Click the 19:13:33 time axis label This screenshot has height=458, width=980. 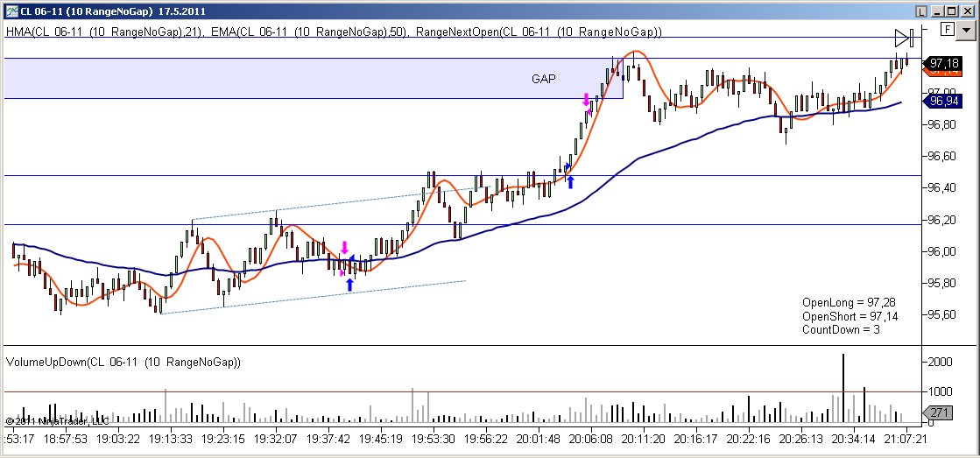(x=169, y=440)
